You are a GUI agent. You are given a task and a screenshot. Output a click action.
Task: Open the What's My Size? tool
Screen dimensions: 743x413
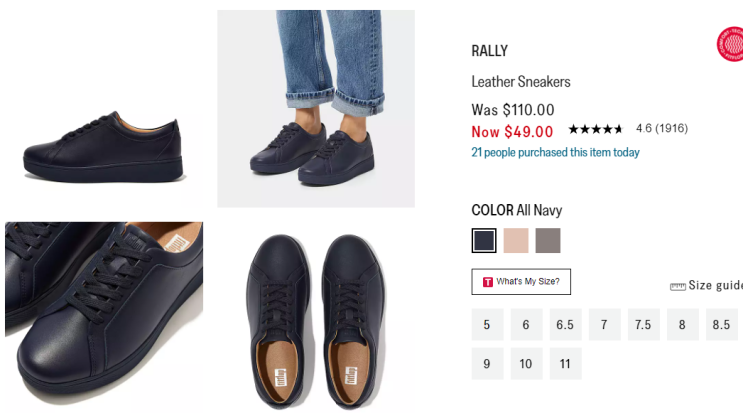point(521,282)
